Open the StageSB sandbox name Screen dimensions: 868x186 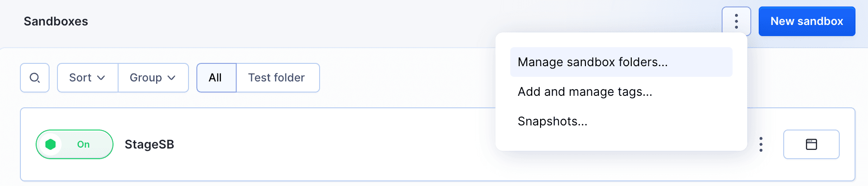(149, 144)
